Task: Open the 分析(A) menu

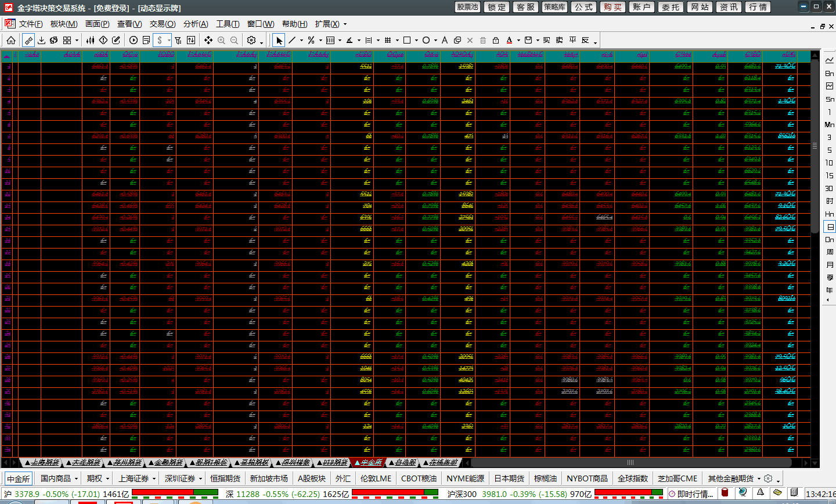Action: click(x=196, y=24)
